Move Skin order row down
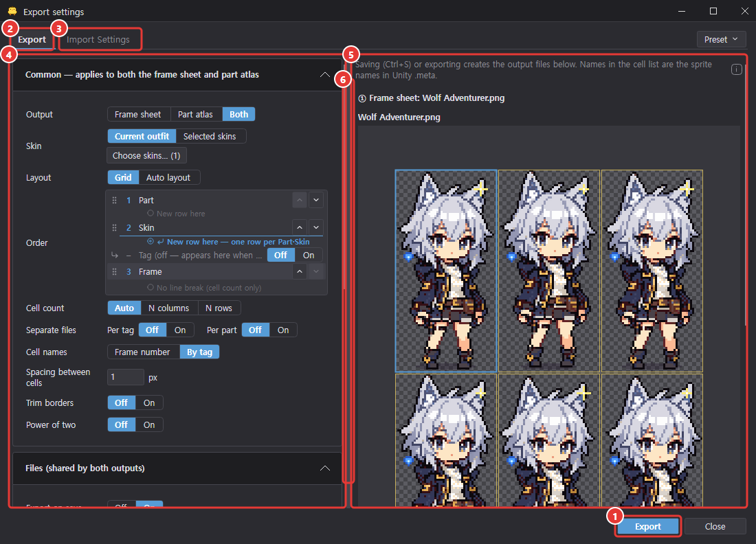The image size is (756, 544). [316, 227]
